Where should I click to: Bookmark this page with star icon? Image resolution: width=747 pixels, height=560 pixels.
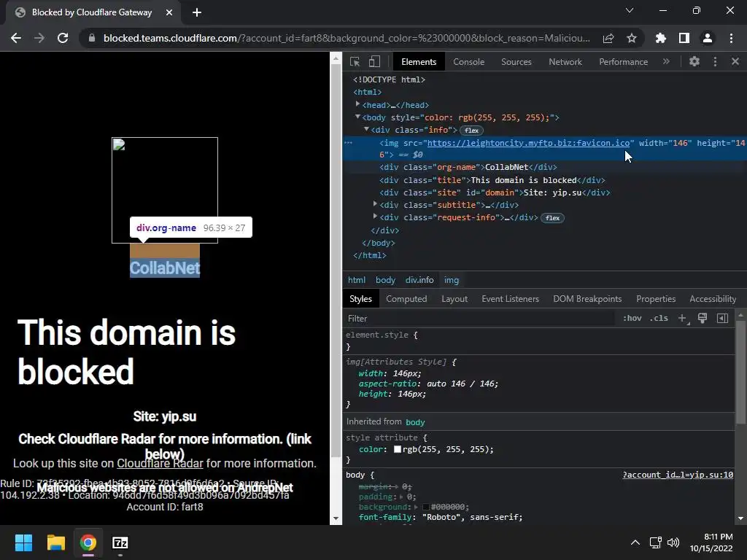click(632, 38)
